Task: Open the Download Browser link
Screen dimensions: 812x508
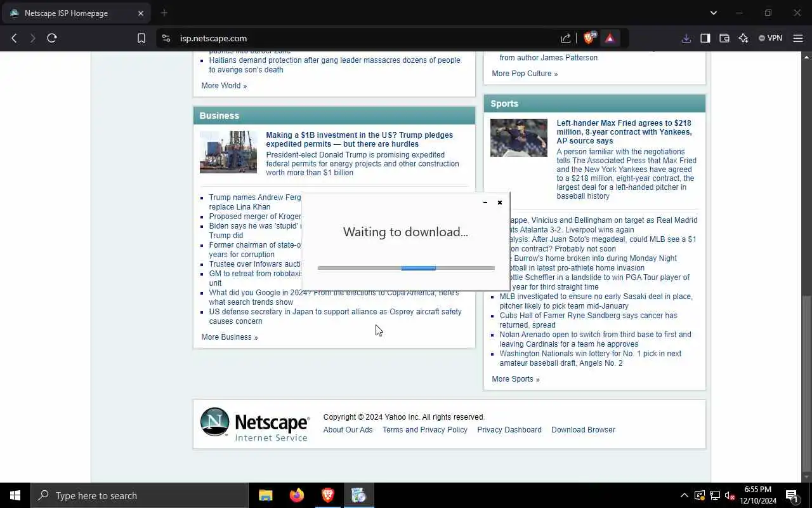Action: click(x=583, y=430)
